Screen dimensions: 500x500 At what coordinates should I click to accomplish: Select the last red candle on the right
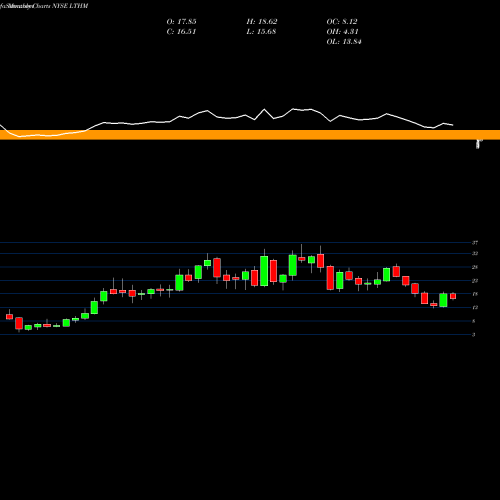(453, 296)
